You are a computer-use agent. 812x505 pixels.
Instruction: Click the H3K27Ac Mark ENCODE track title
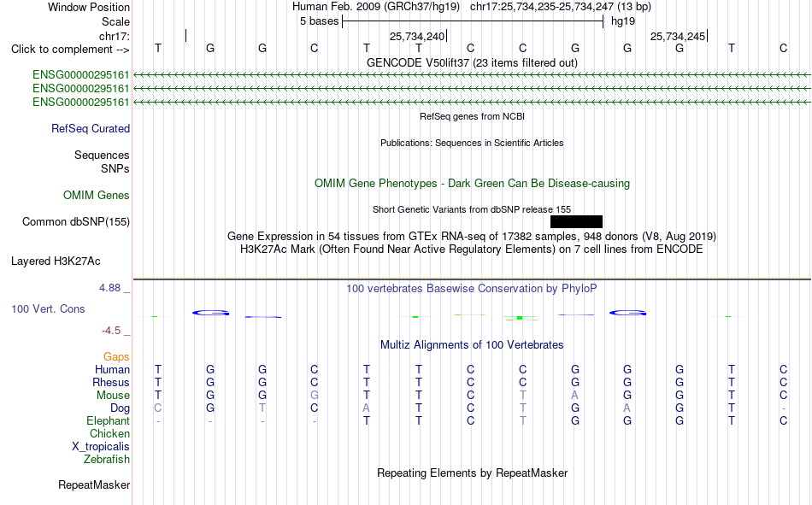click(472, 250)
